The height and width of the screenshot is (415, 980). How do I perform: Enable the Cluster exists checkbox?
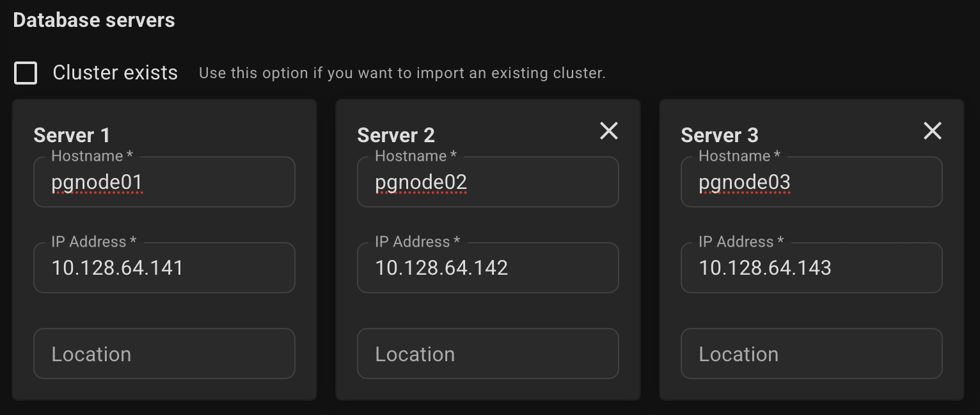(x=26, y=73)
